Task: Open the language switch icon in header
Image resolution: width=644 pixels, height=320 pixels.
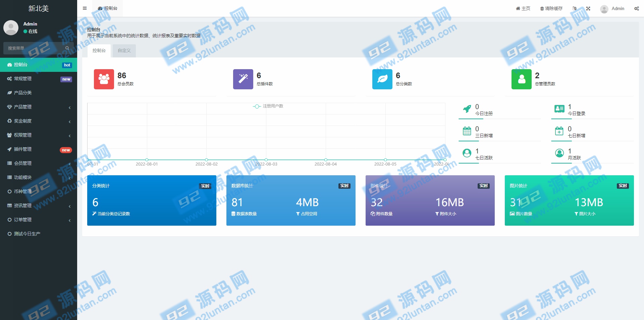Action: (575, 8)
